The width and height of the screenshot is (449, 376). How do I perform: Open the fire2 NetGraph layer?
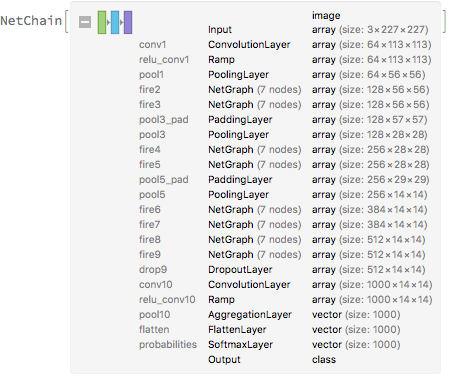(284, 90)
